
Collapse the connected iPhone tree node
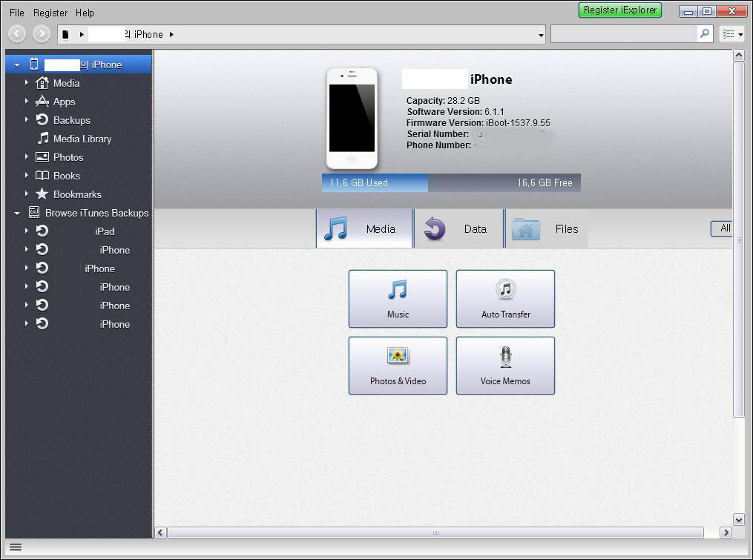pyautogui.click(x=17, y=65)
